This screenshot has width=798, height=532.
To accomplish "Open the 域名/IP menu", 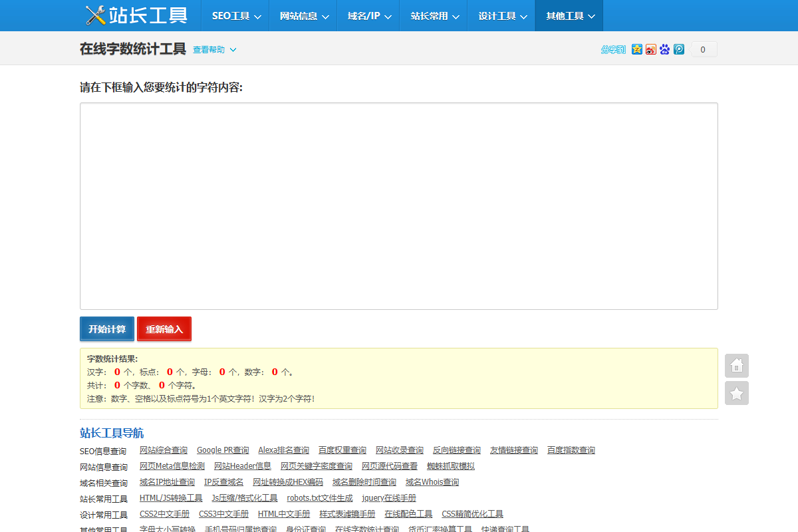I will [367, 15].
